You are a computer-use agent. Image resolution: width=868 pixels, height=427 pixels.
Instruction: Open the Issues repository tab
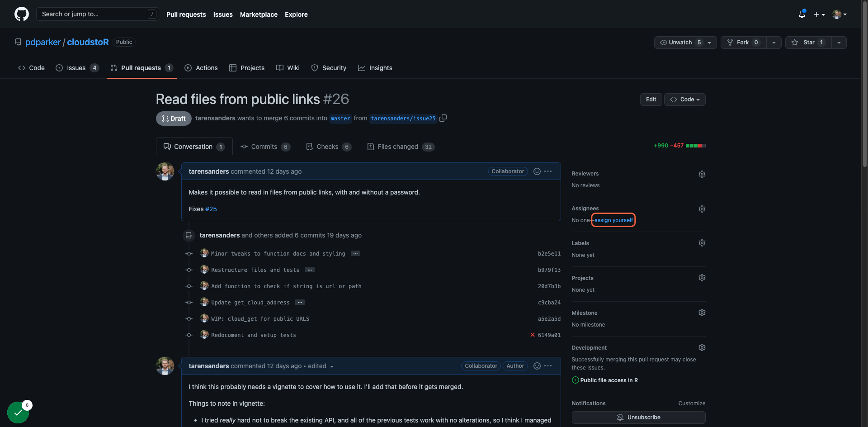(77, 68)
